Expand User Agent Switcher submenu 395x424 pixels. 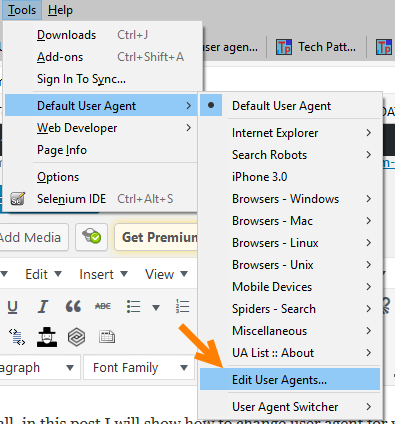tap(290, 407)
